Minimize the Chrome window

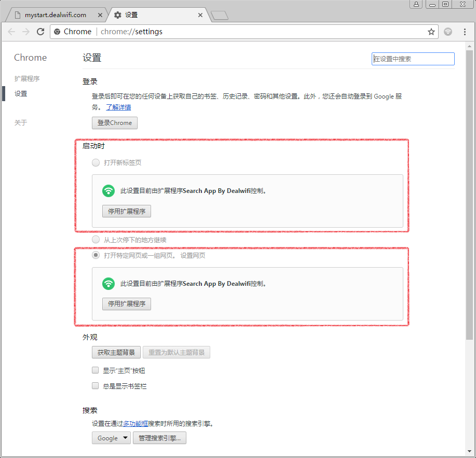tap(432, 4)
